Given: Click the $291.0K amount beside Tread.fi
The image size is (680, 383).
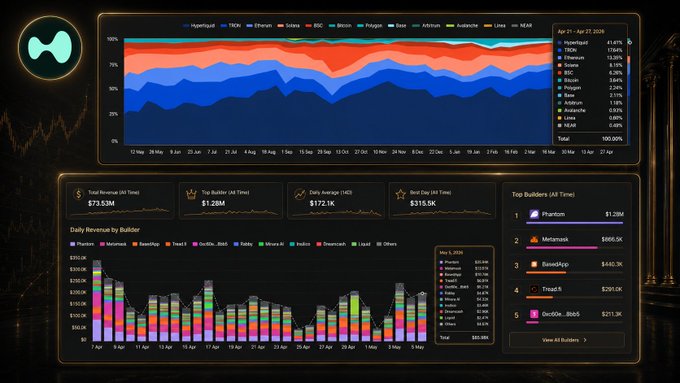Looking at the screenshot, I should [x=612, y=289].
